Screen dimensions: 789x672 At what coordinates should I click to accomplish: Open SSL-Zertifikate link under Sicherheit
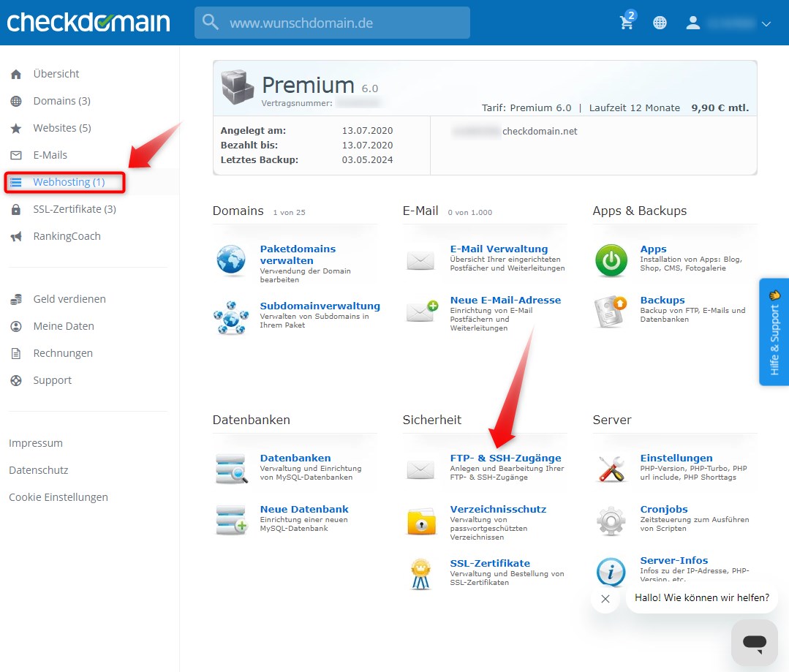(x=490, y=563)
